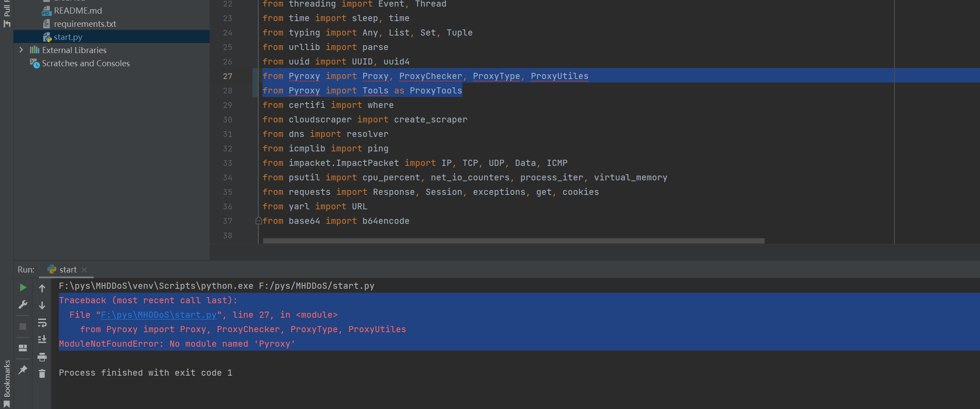Click the down-the-stack-trace arrow icon
This screenshot has width=980, height=409.
point(42,305)
